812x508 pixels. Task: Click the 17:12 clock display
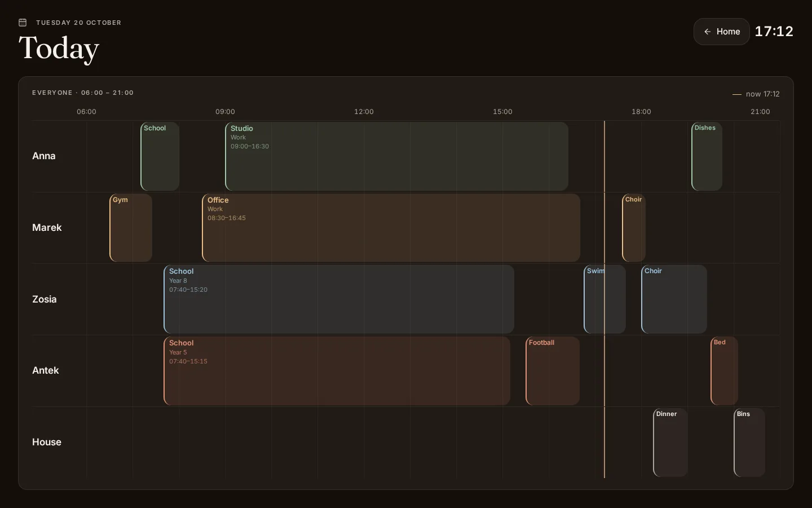[x=774, y=32]
